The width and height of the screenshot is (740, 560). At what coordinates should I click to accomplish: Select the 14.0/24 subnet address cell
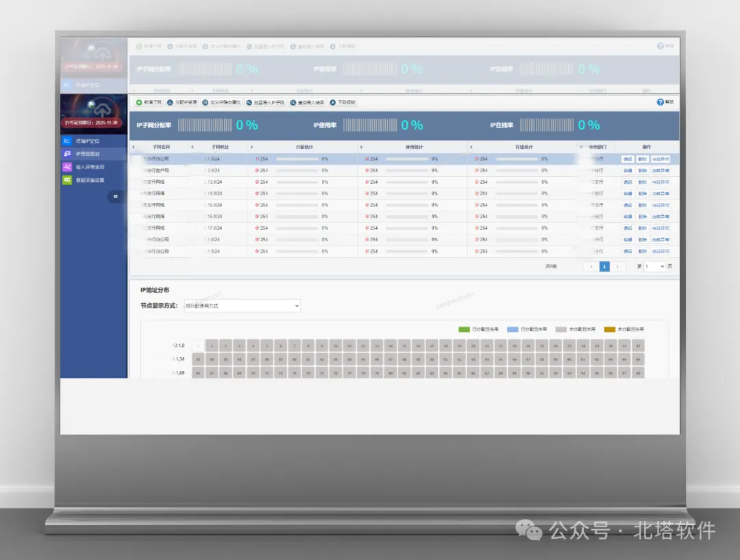(x=213, y=193)
